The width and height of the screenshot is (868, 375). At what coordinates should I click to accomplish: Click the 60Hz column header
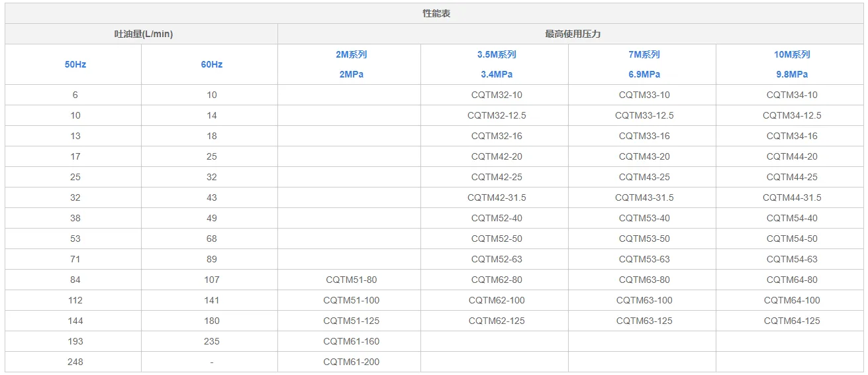click(x=212, y=64)
